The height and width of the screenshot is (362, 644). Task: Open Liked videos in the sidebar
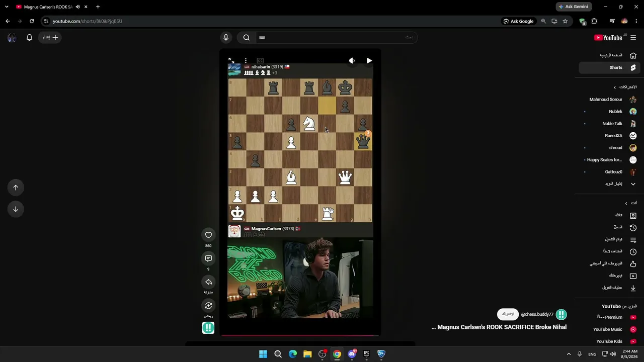point(608,263)
